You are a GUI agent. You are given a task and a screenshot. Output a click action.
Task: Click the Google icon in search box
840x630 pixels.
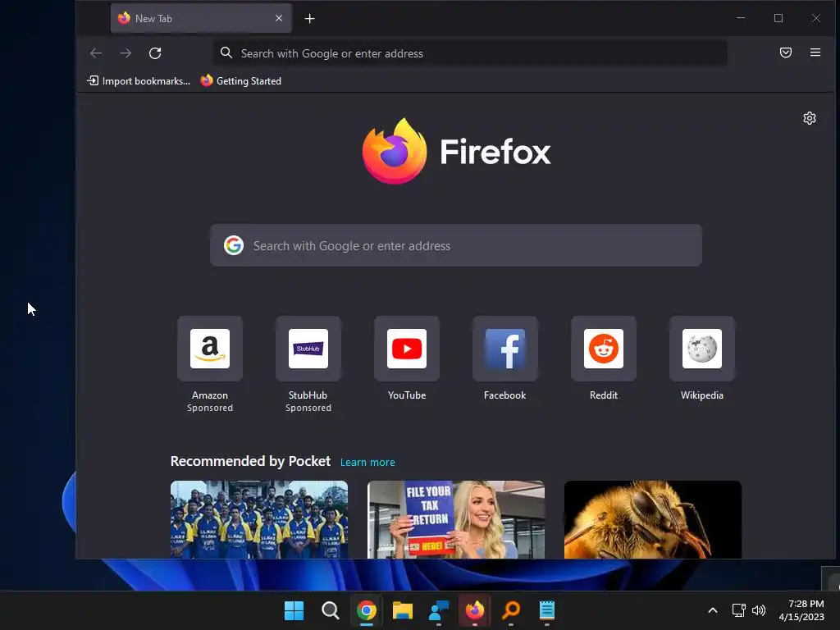pos(234,245)
